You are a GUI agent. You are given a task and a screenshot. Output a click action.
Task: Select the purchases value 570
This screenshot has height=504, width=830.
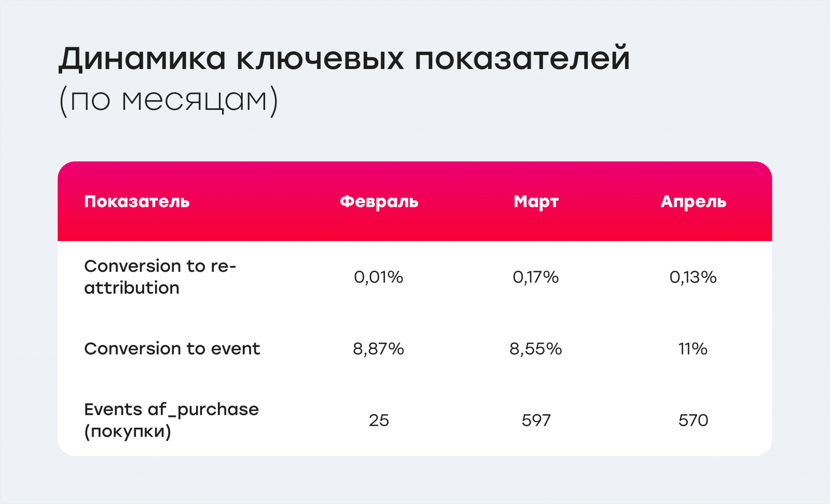click(693, 421)
